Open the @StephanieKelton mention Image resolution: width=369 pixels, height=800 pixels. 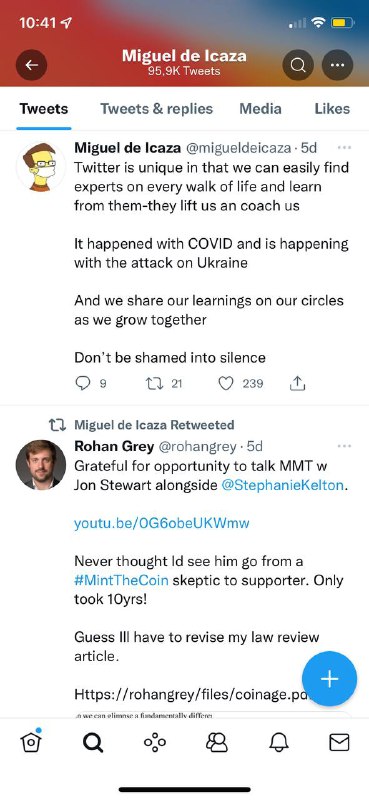(x=283, y=485)
